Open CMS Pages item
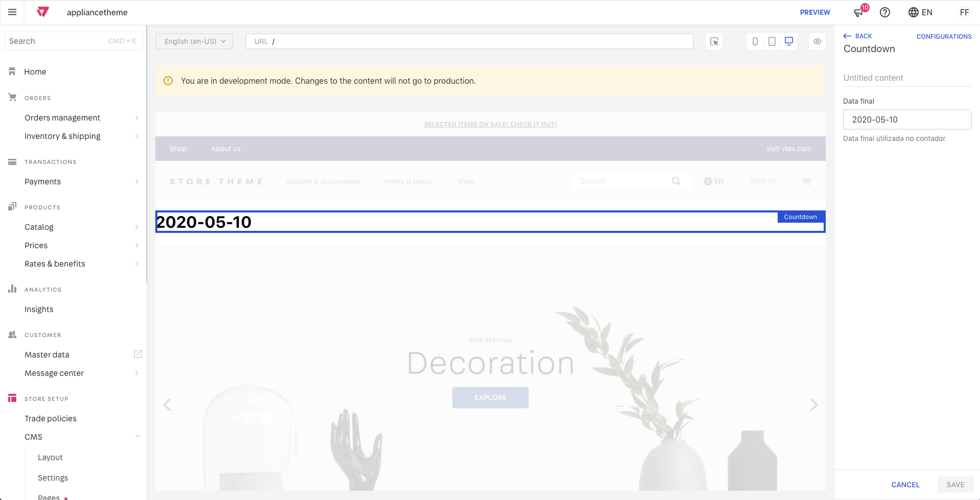Viewport: 980px width, 500px height. (49, 496)
